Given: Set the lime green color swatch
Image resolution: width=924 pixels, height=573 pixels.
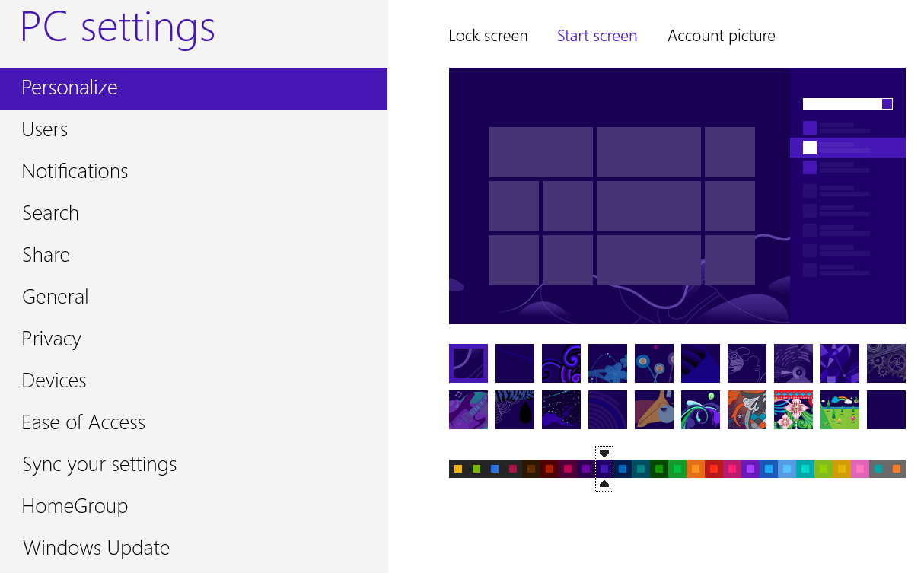Looking at the screenshot, I should (x=824, y=469).
